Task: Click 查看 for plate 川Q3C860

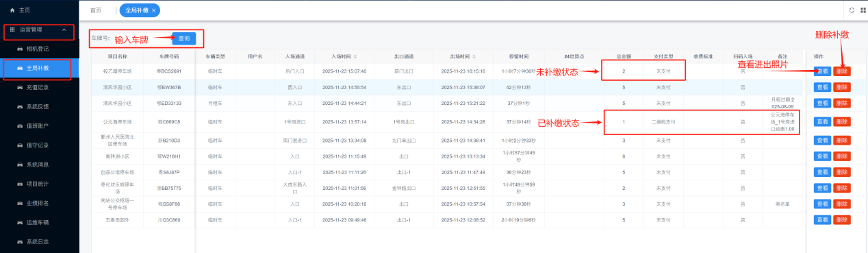Action: tap(821, 220)
